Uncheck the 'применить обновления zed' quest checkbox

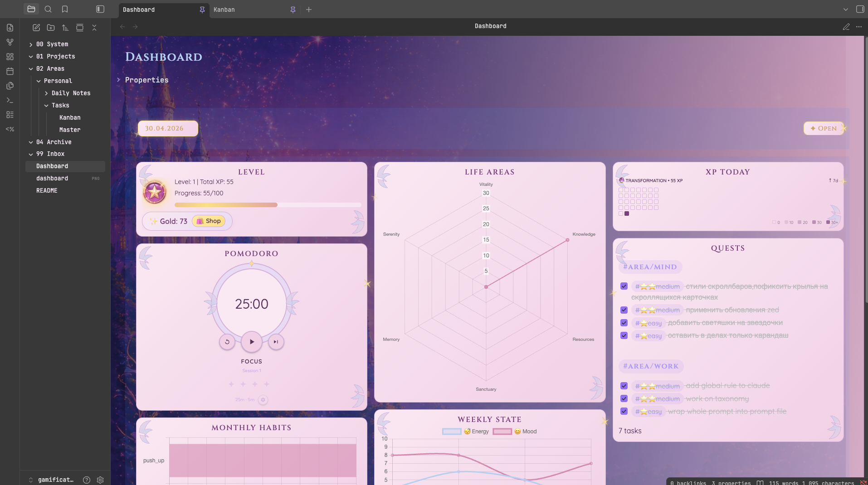coord(624,310)
